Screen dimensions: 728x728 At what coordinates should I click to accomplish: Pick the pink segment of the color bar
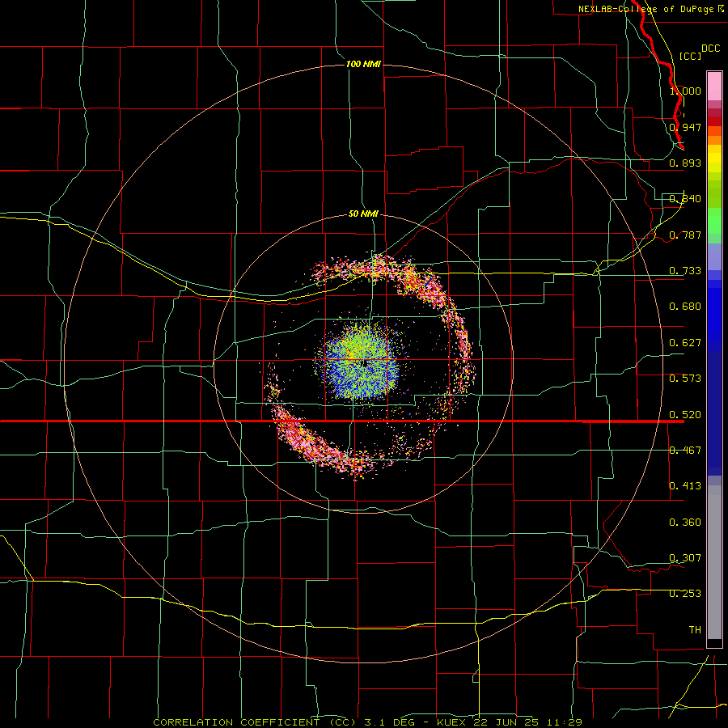(x=714, y=87)
